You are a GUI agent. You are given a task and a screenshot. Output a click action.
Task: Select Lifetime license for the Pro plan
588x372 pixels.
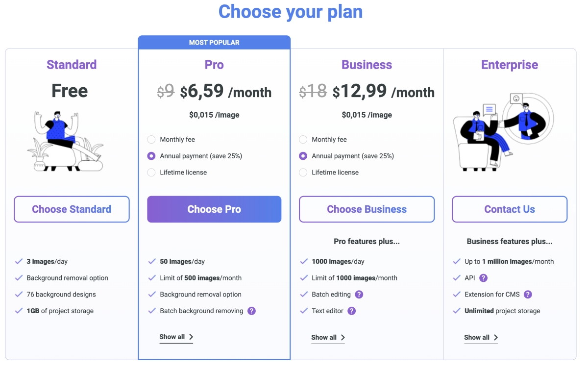(151, 173)
